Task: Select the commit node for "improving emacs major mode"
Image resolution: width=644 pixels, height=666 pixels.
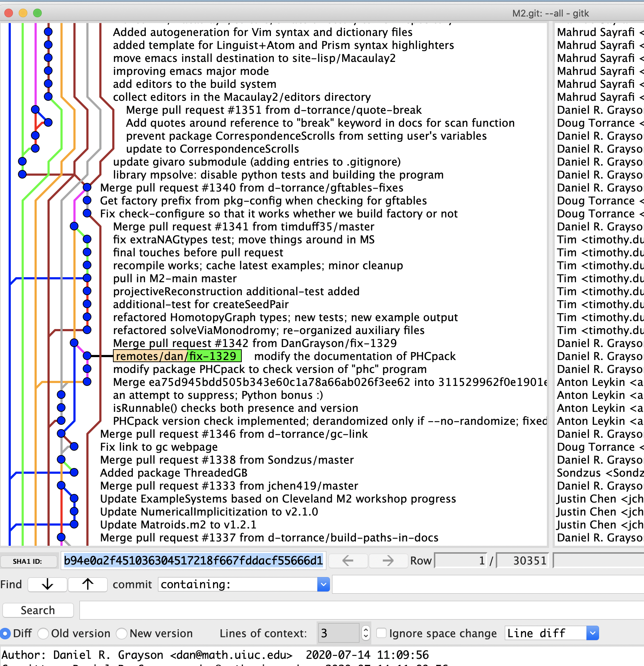Action: [48, 71]
